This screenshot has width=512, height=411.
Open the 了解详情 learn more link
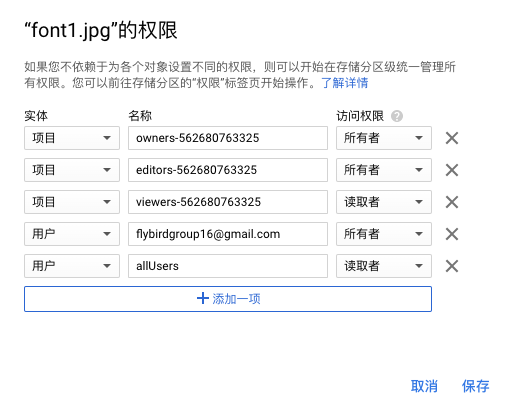click(345, 83)
